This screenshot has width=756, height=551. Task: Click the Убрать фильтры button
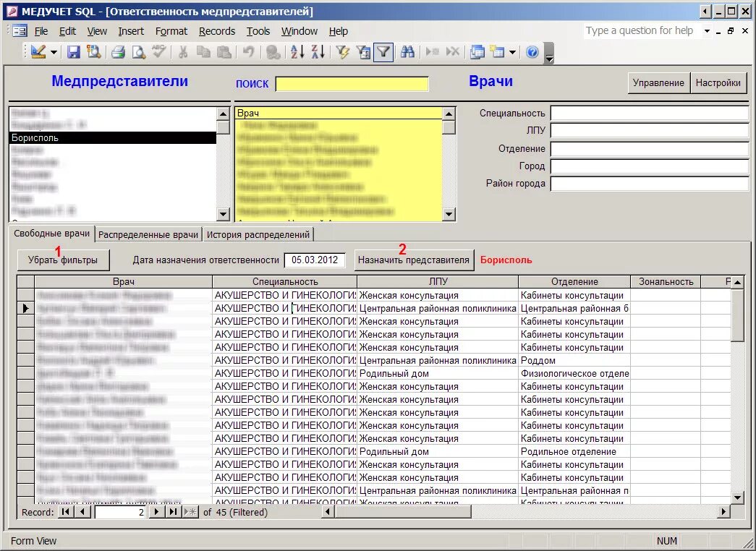(x=63, y=260)
